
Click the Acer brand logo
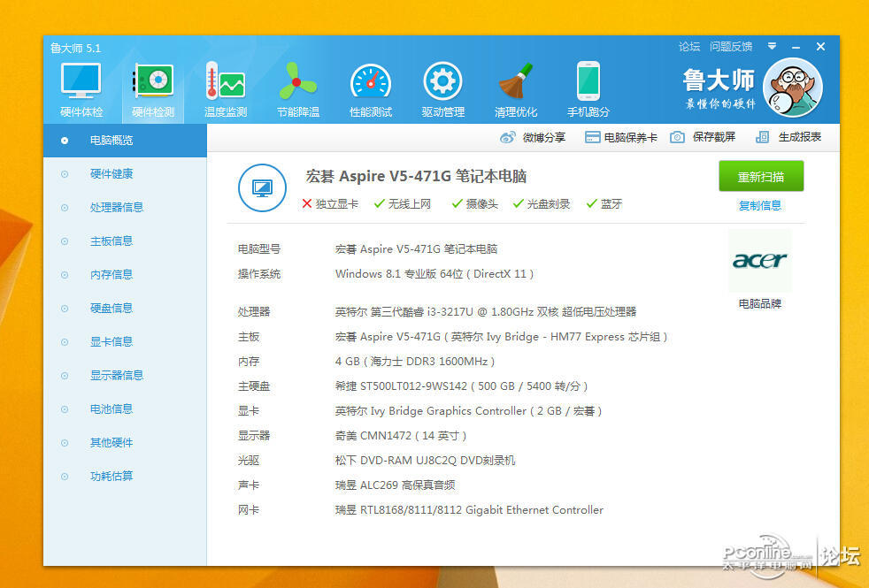(x=760, y=260)
